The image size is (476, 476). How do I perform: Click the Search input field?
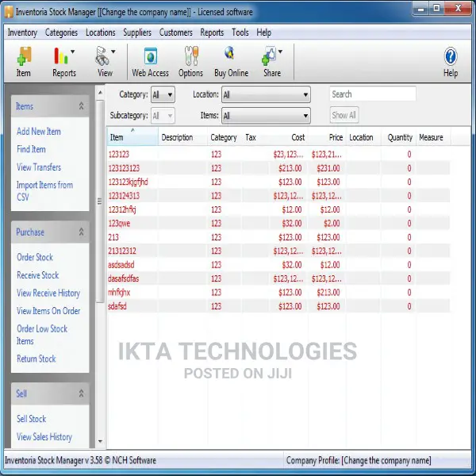pos(373,94)
